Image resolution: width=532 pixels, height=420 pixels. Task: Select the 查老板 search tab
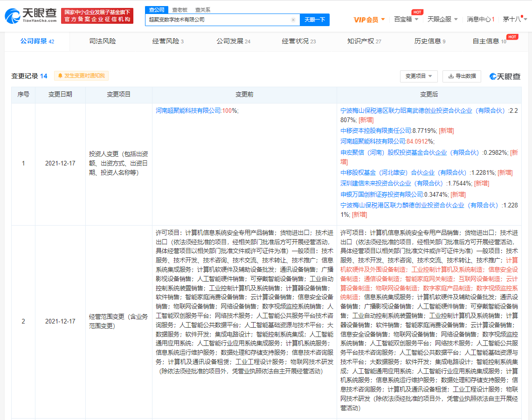[x=180, y=9]
